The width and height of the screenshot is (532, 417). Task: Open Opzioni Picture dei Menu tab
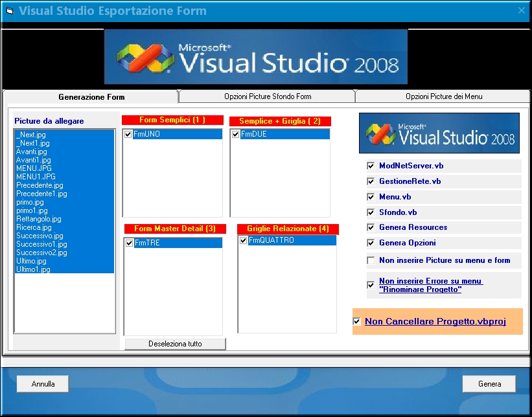[x=444, y=96]
